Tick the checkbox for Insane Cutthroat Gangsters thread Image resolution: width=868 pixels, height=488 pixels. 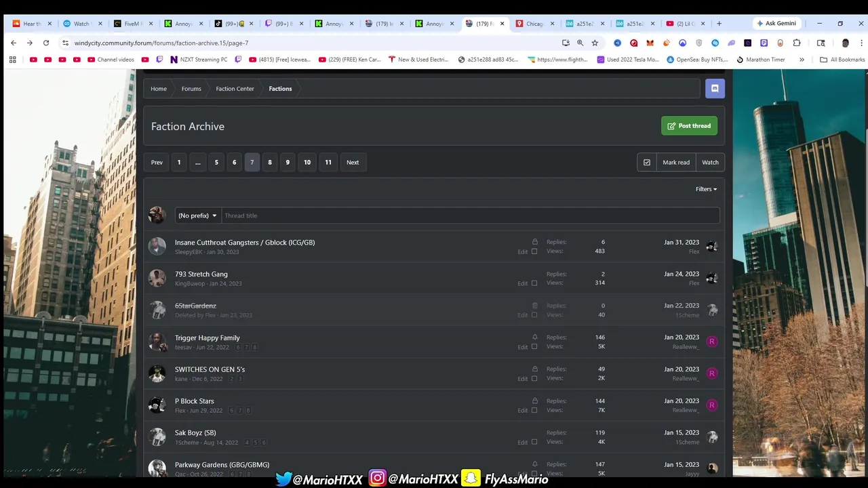(534, 251)
